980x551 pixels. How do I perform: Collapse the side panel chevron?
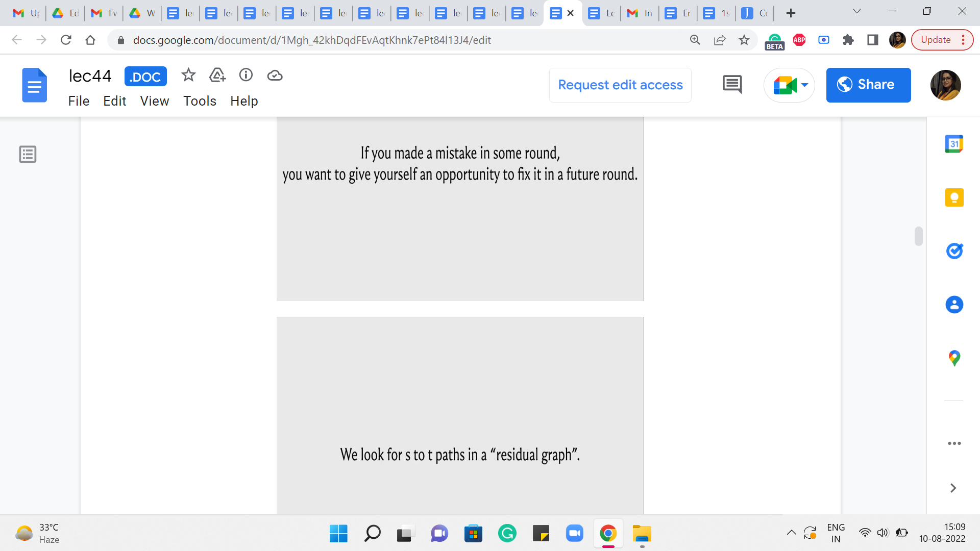coord(953,488)
